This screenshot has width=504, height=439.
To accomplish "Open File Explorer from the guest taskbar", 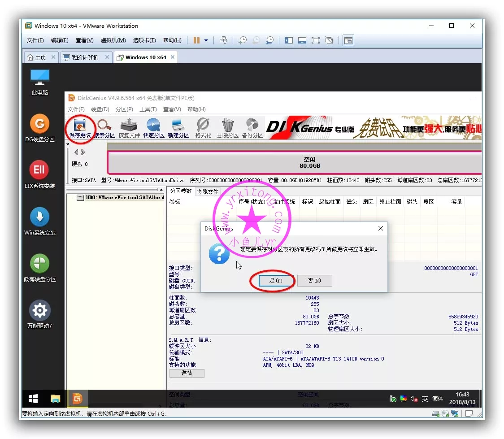I will click(55, 399).
